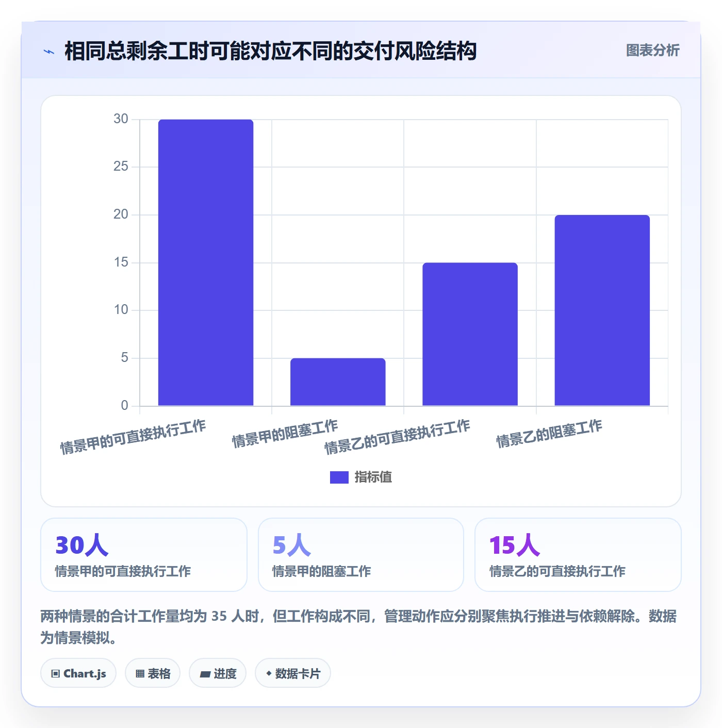Select the 数据卡片 tag
The width and height of the screenshot is (722, 728).
click(293, 673)
